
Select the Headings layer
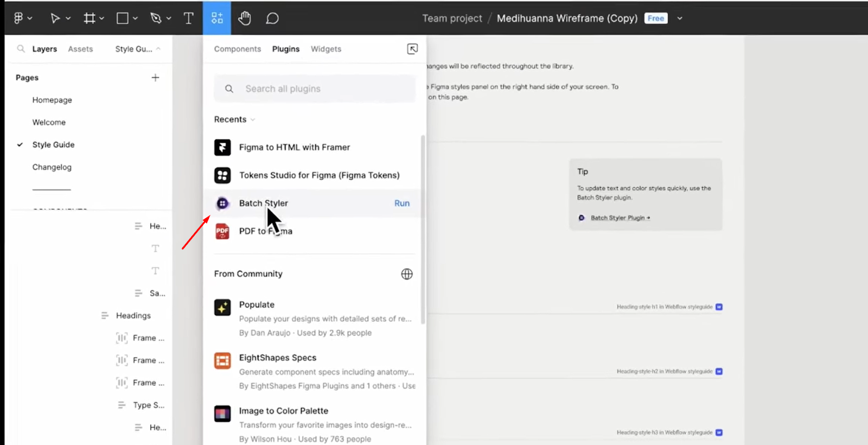coord(133,315)
